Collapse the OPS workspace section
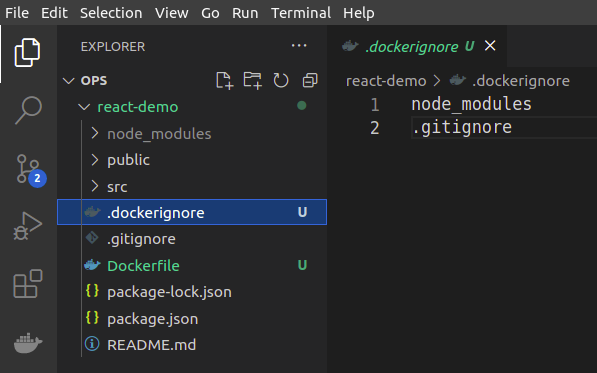The height and width of the screenshot is (373, 597). tap(69, 81)
